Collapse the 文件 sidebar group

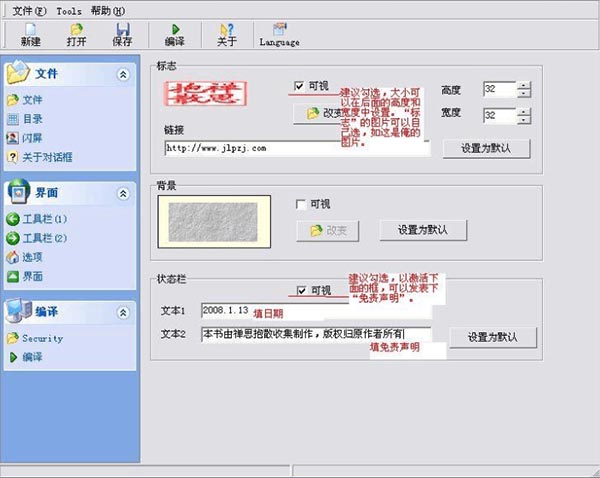pyautogui.click(x=123, y=75)
